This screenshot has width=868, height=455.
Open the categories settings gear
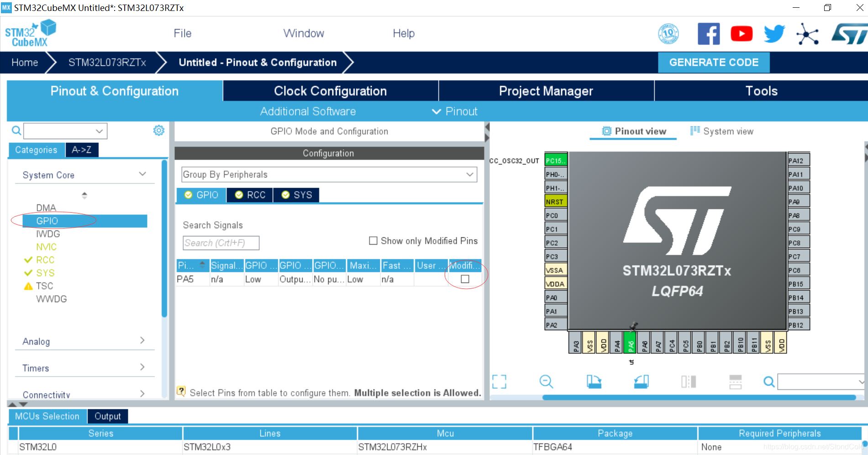[x=158, y=131]
